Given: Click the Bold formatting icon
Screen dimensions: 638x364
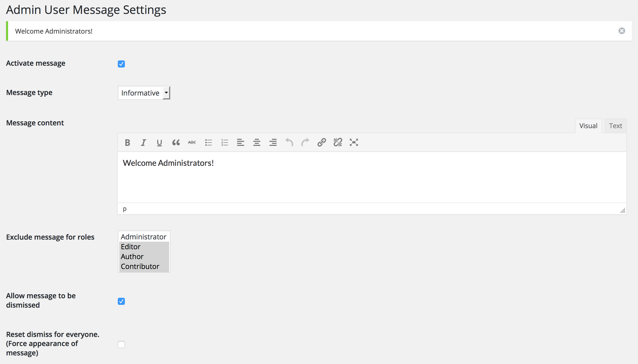Looking at the screenshot, I should point(128,142).
